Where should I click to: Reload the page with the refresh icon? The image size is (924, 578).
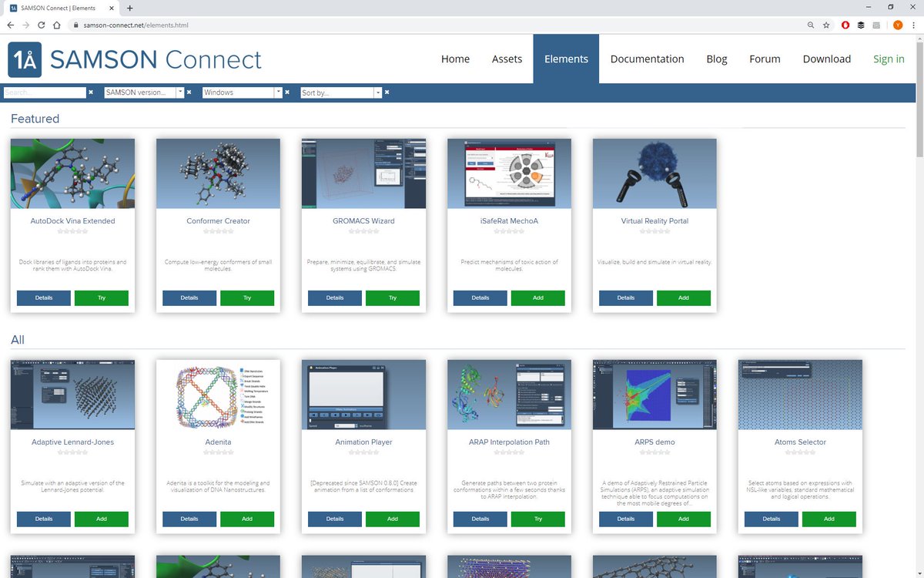42,25
